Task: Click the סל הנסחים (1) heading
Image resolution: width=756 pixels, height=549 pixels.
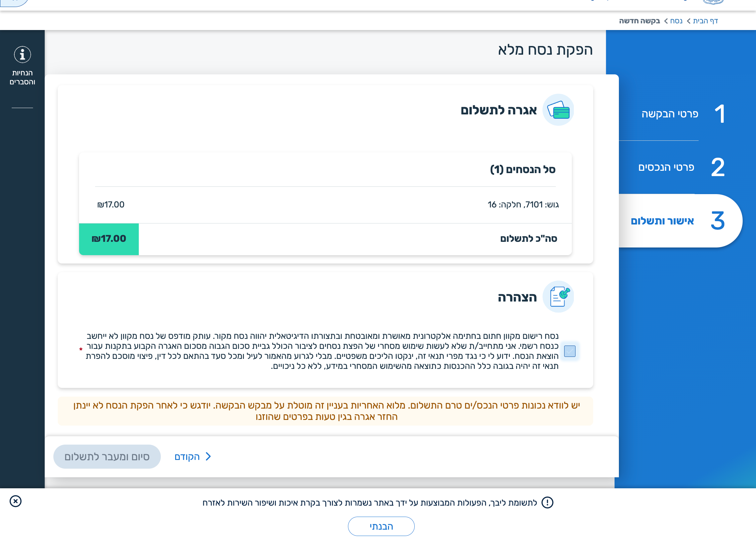Action: (523, 169)
